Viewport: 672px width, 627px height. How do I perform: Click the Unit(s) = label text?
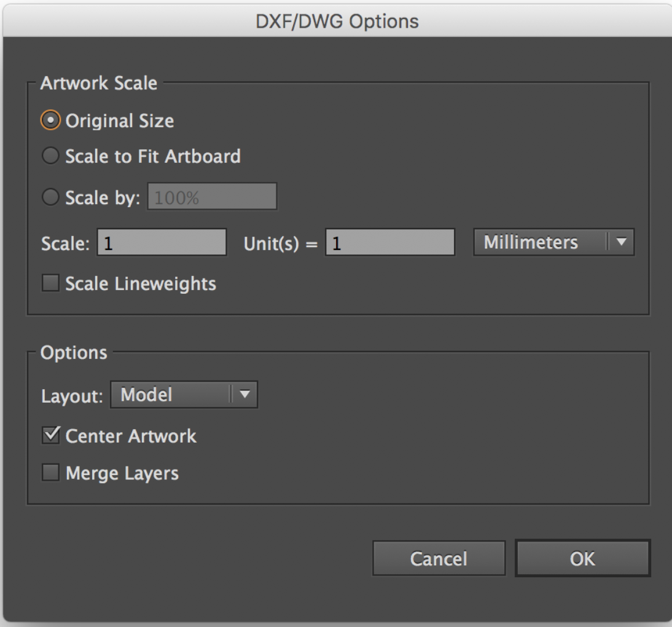(x=281, y=243)
